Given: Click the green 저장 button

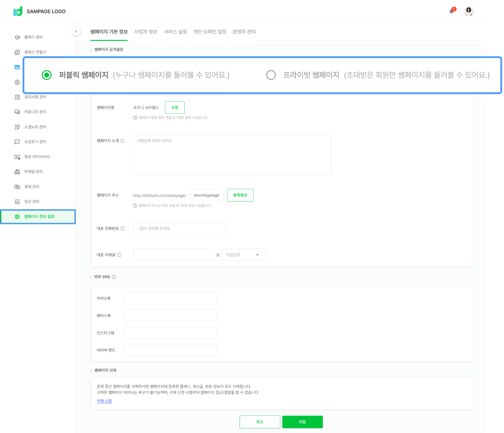Looking at the screenshot, I should (x=302, y=422).
